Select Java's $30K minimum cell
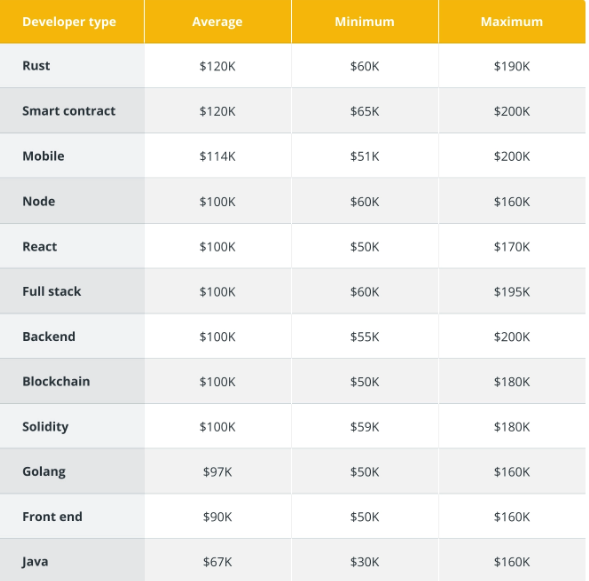Image resolution: width=589 pixels, height=581 pixels. 364,562
